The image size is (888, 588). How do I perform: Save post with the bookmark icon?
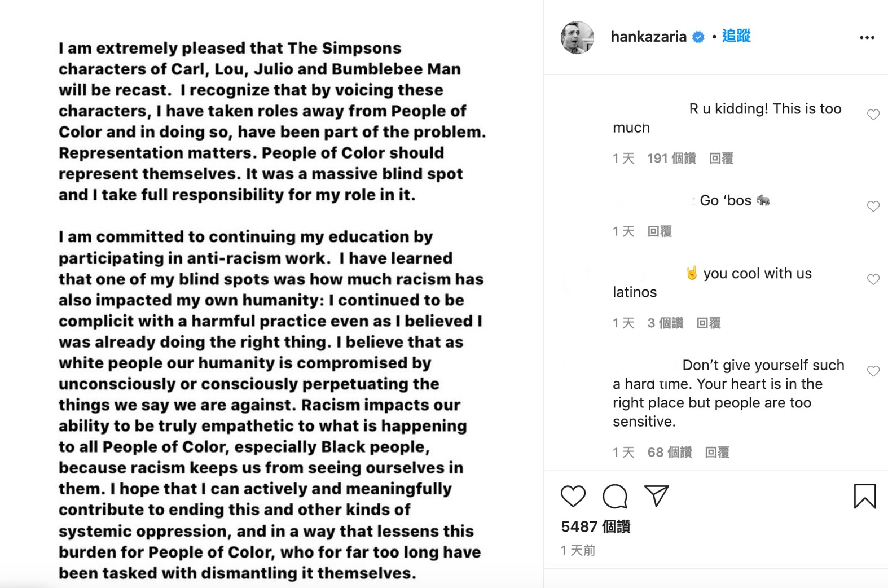[864, 497]
